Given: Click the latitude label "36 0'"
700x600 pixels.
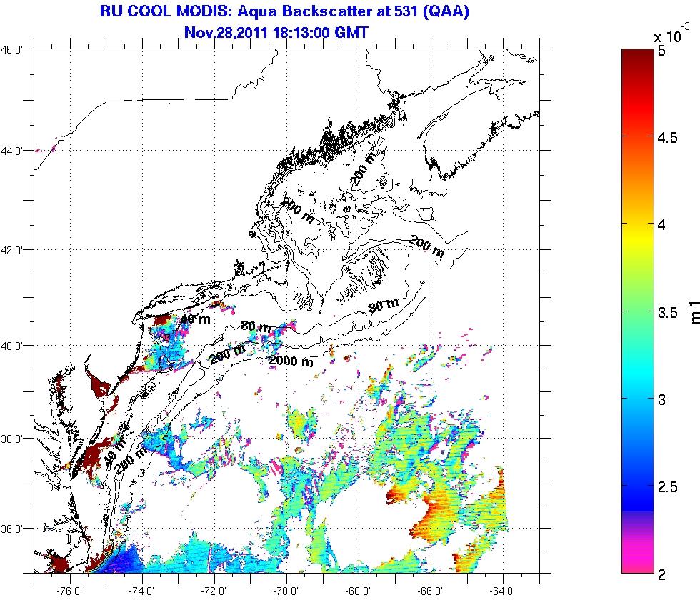Looking at the screenshot, I should click(x=12, y=529).
